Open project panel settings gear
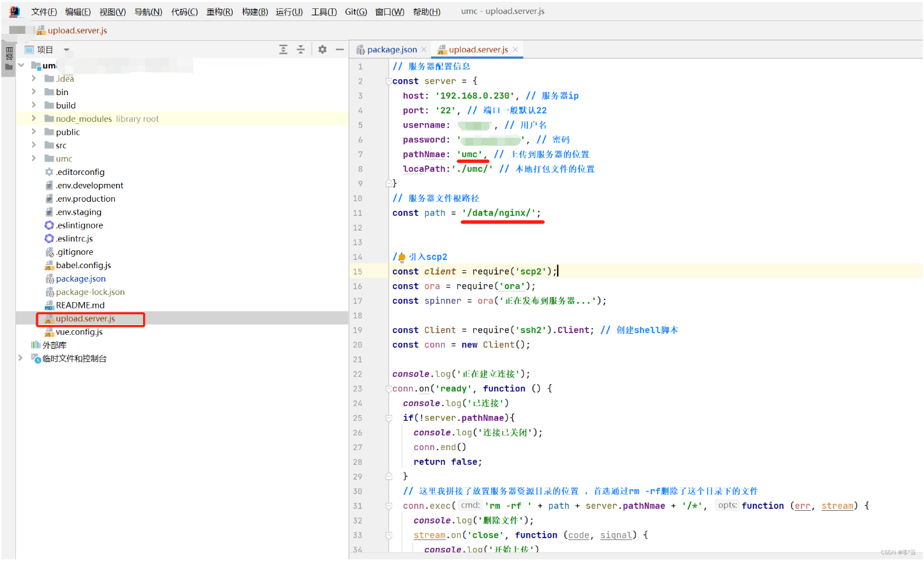 point(322,50)
